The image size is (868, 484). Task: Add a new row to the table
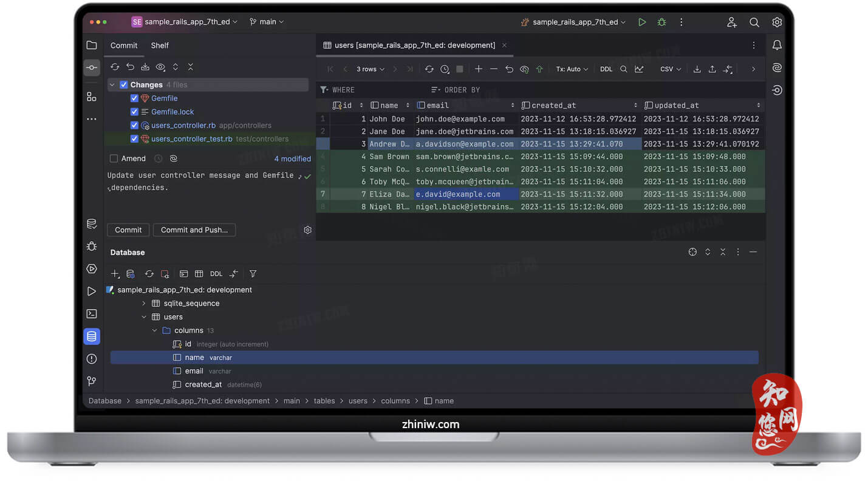479,69
